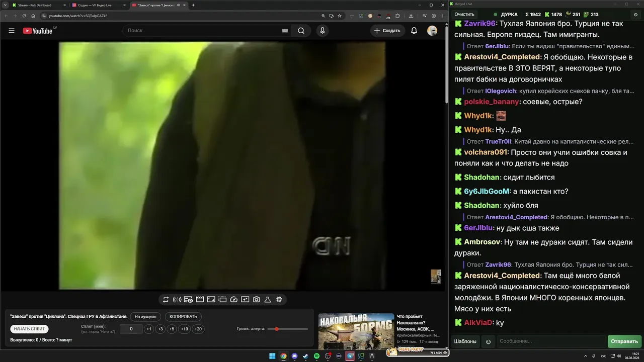Viewport: 644px width, 362px height.
Task: Select the "Завеса" против "Циклона" YouTube tab
Action: (158, 5)
